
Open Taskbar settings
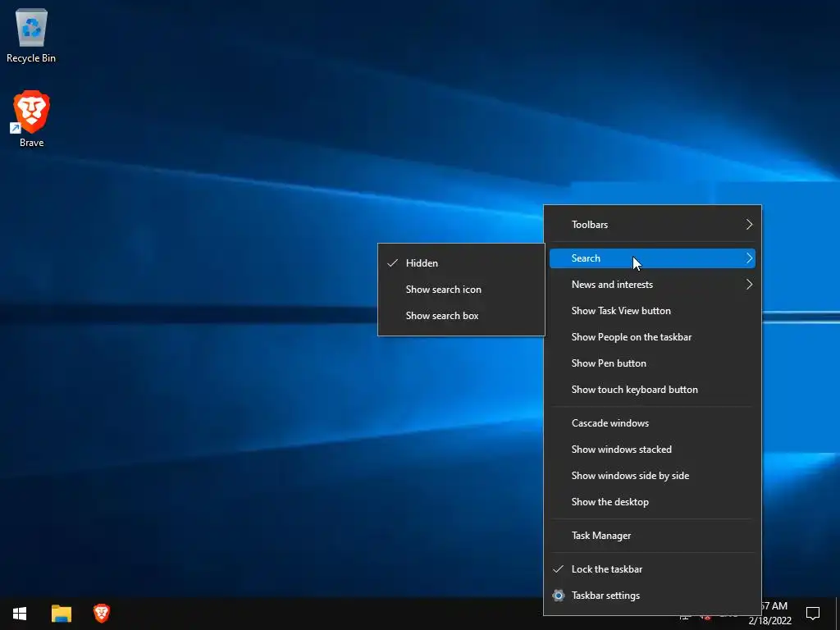pyautogui.click(x=652, y=596)
